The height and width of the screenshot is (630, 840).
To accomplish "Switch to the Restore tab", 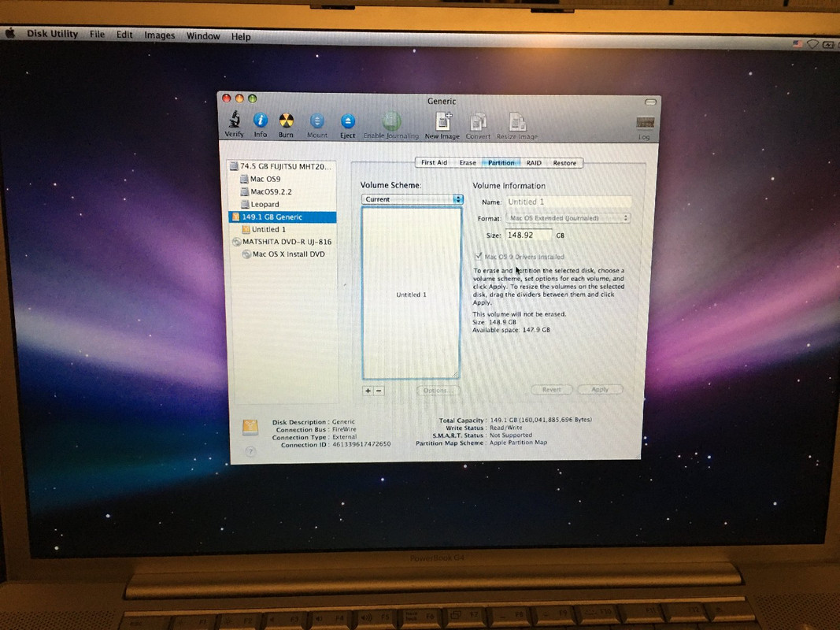I will [564, 163].
